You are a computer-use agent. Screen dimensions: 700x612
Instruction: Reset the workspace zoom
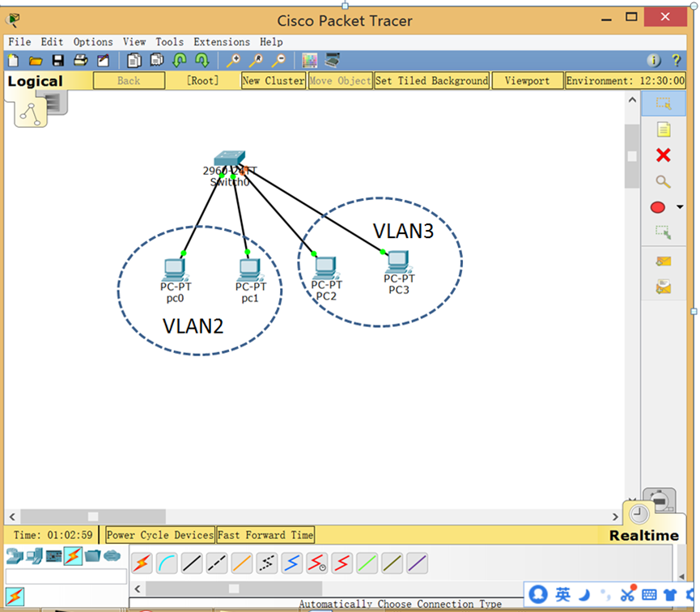257,60
